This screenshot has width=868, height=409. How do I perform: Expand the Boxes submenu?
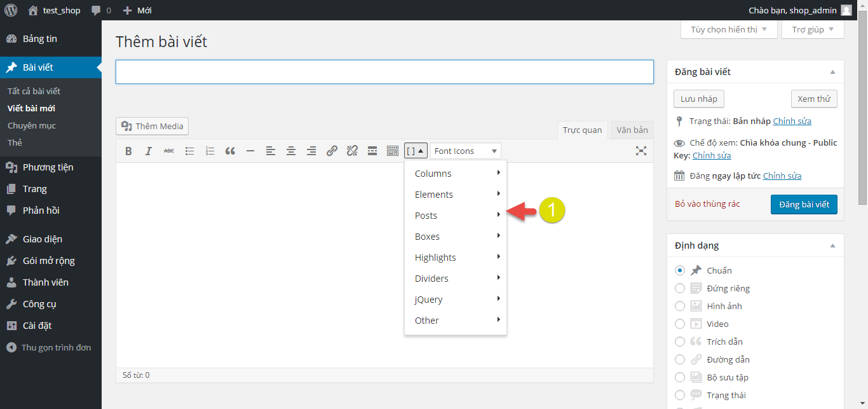[456, 237]
